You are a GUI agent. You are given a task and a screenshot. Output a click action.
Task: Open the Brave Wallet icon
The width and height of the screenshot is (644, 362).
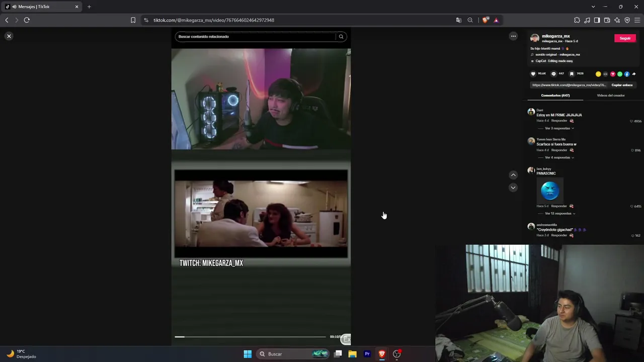tap(607, 20)
